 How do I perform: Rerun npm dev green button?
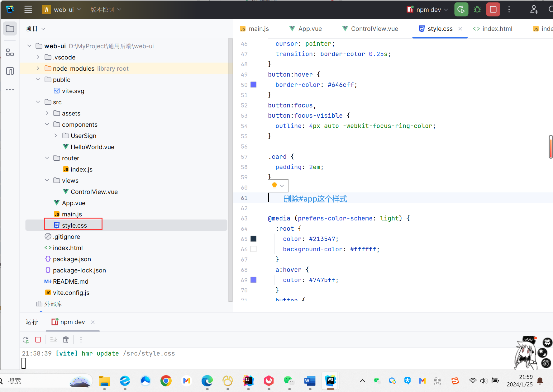coord(461,9)
